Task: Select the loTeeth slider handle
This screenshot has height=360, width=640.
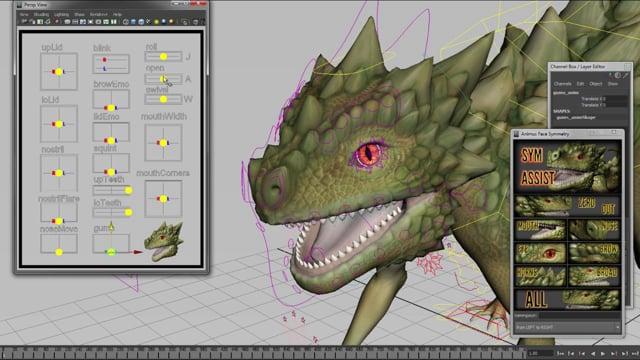Action: pyautogui.click(x=128, y=212)
